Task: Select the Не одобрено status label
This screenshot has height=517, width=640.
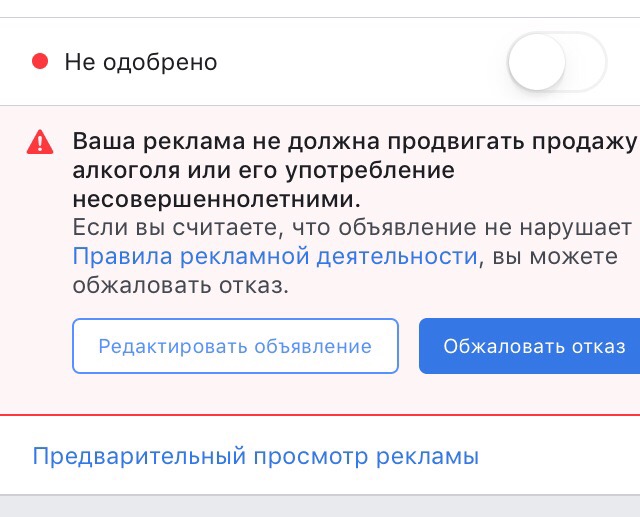Action: click(141, 62)
